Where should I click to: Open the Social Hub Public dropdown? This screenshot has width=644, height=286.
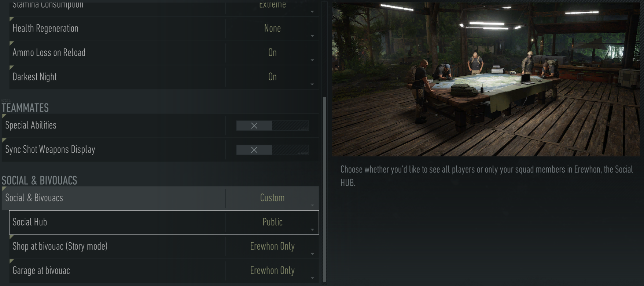[272, 222]
